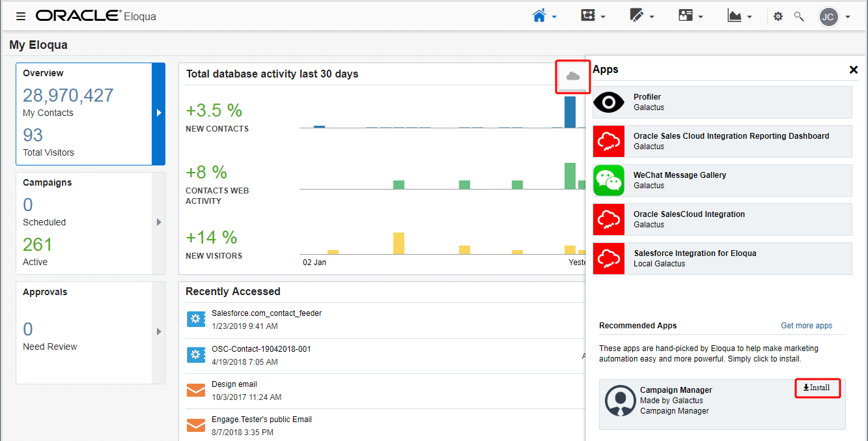Screen dimensions: 868x441
Task: Expand the Campaigns card arrow
Action: point(158,222)
